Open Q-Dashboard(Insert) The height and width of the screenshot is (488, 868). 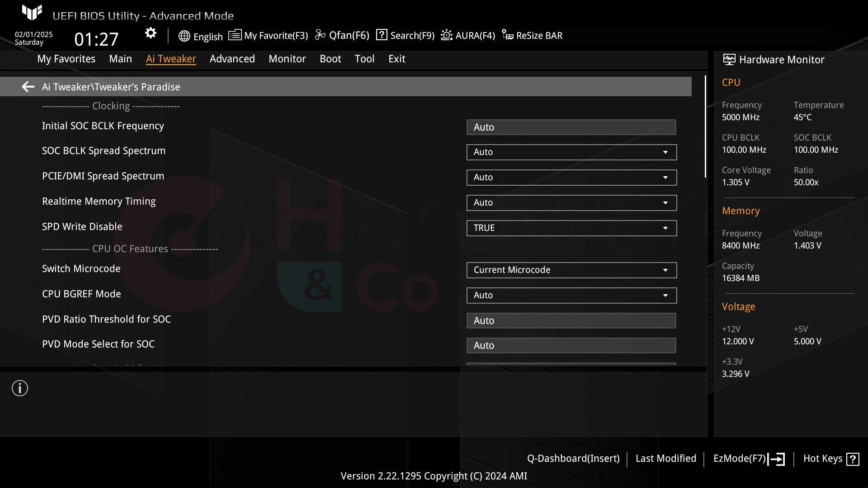tap(573, 458)
